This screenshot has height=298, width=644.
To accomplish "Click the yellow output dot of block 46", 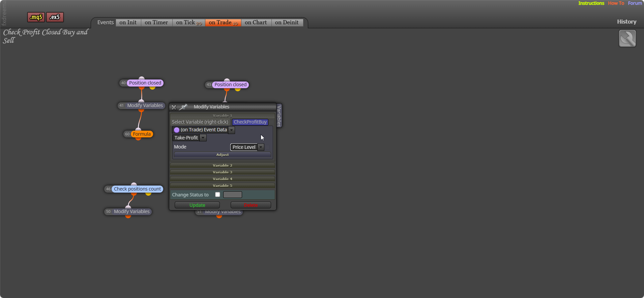I will pyautogui.click(x=148, y=194).
